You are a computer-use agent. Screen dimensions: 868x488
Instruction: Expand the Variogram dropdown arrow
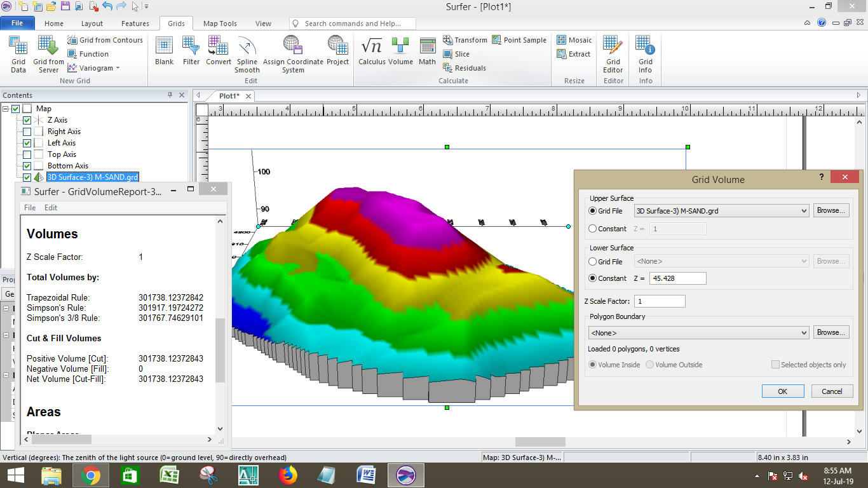[x=118, y=68]
